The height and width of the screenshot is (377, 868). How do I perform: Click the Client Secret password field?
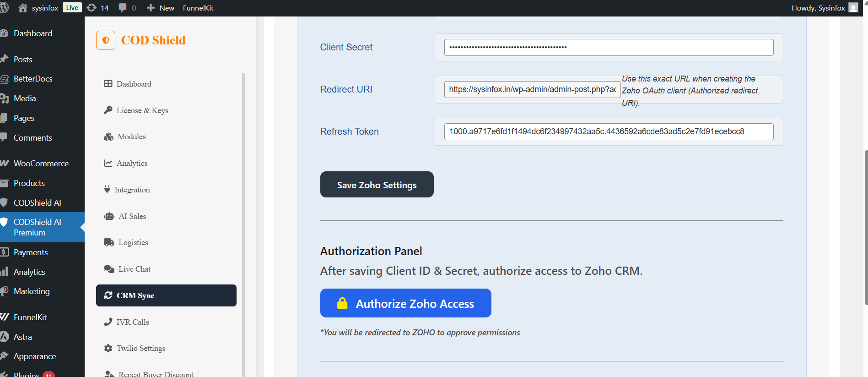click(x=608, y=47)
